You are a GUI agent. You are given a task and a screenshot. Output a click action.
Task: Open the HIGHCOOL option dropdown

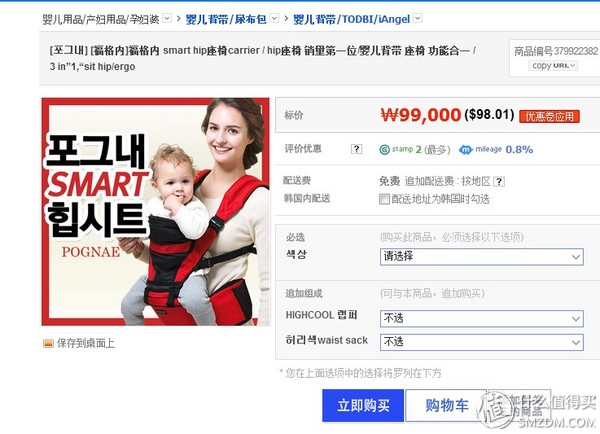pyautogui.click(x=482, y=318)
